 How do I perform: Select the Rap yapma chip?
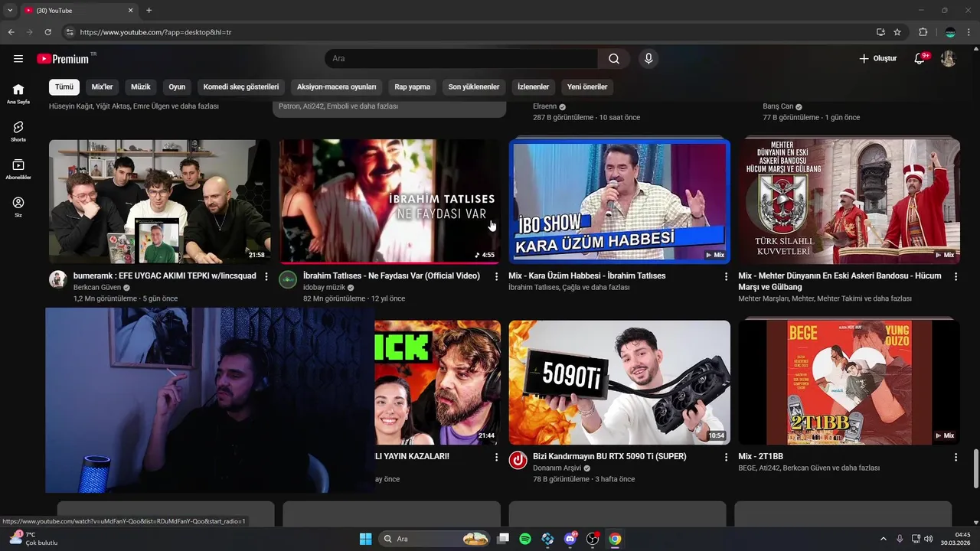click(413, 87)
